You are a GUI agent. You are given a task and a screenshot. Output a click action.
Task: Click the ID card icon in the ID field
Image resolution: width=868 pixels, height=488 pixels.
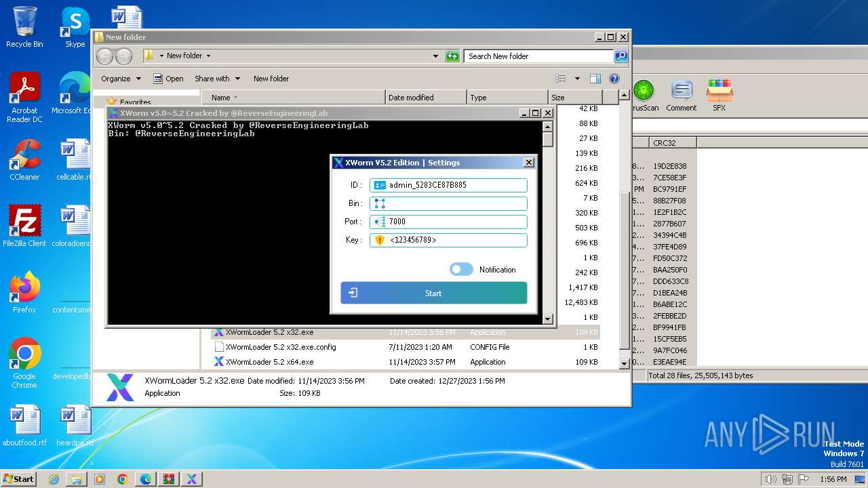click(x=380, y=185)
